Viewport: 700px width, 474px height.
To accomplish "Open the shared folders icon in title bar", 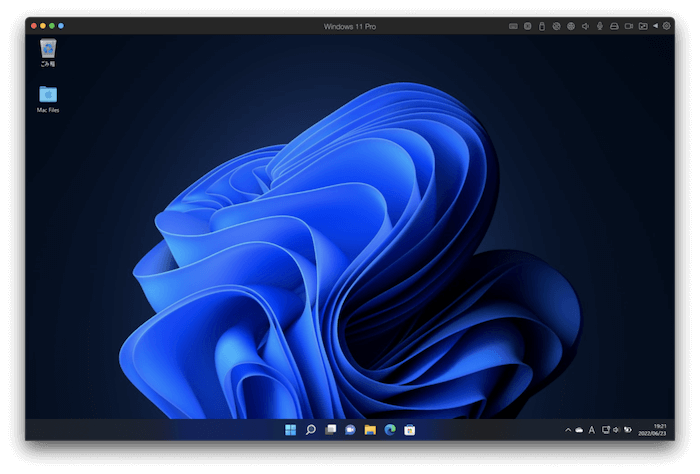I will (x=643, y=26).
